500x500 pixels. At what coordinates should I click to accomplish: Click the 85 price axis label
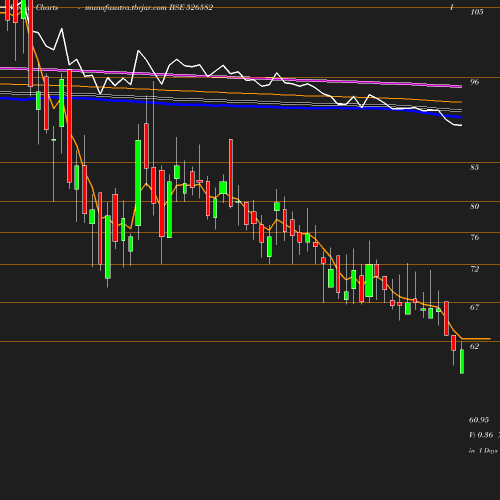475,167
